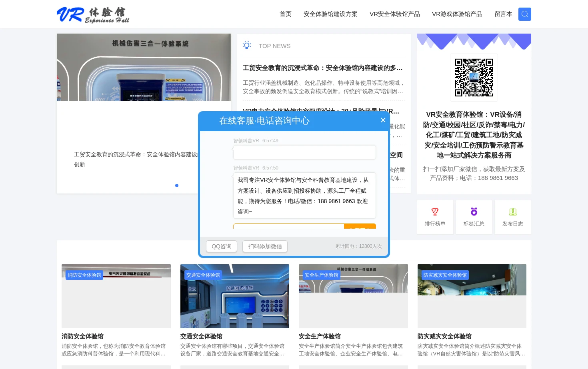Click the 扫码添加微信 button
The width and height of the screenshot is (588, 369).
(x=265, y=246)
